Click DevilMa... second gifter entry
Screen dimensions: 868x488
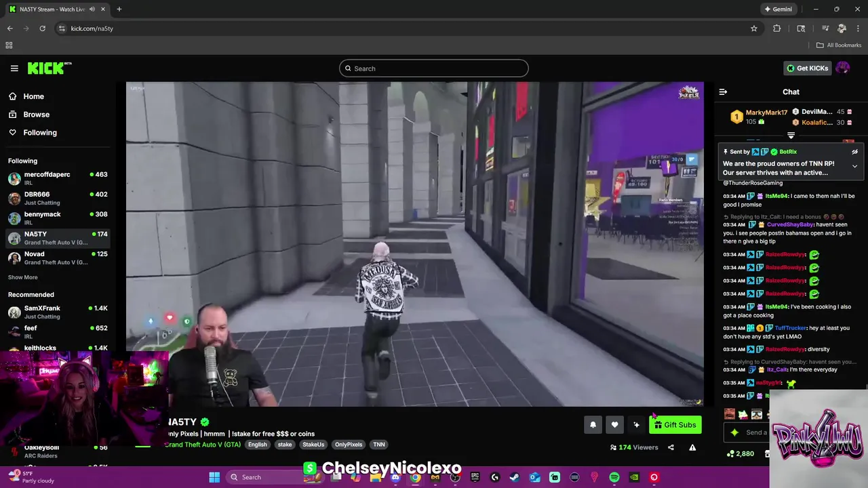(823, 112)
